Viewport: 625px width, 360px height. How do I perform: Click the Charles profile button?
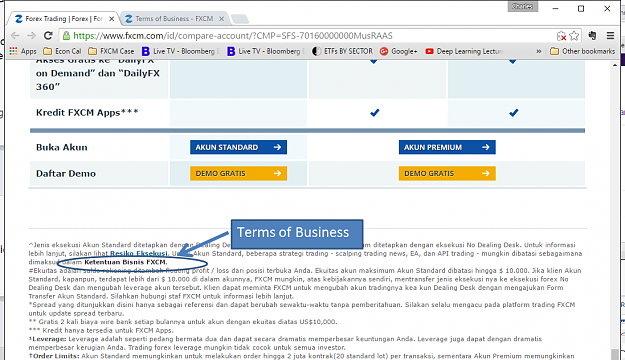point(523,6)
